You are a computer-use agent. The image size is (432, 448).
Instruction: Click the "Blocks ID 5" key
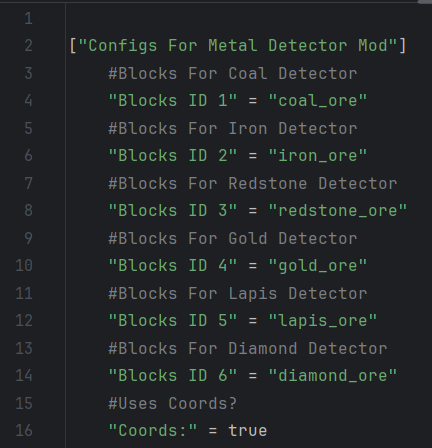tap(173, 321)
